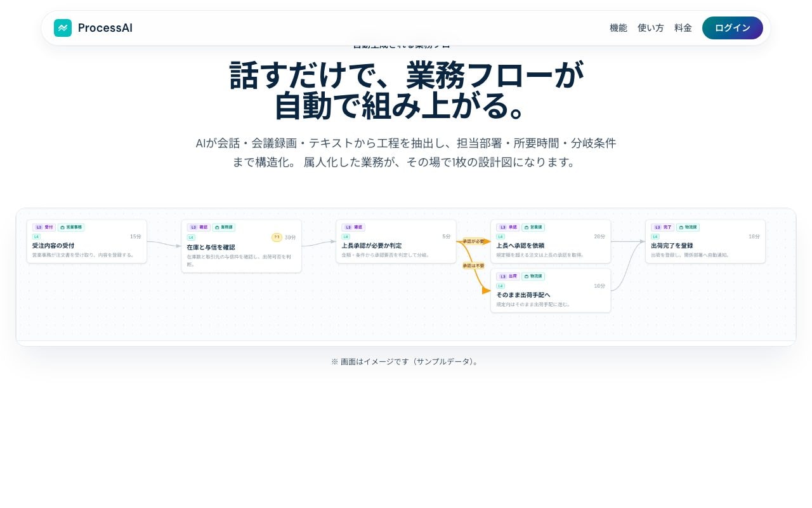Screen dimensions: 812x508
Task: Click the L3 出荷 stage badge
Action: 508,276
